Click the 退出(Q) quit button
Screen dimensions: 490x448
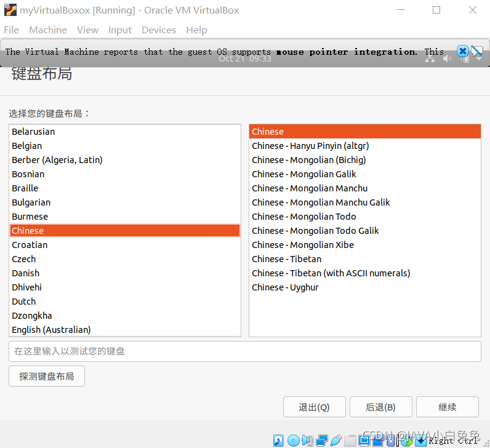315,407
